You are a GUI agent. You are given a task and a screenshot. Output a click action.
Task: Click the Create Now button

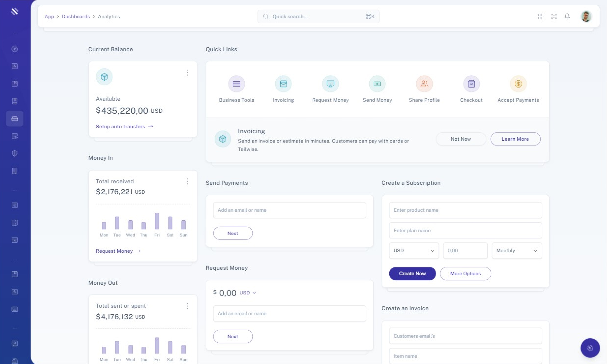tap(412, 273)
